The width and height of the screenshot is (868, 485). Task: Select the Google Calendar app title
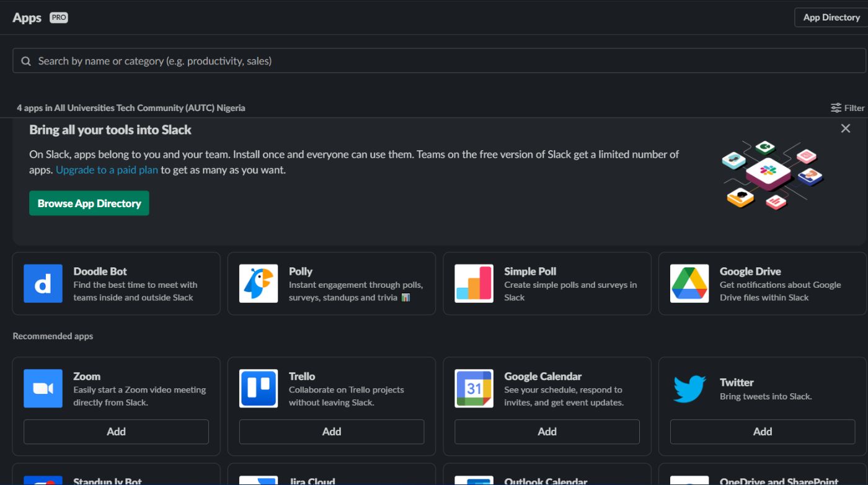pos(543,376)
